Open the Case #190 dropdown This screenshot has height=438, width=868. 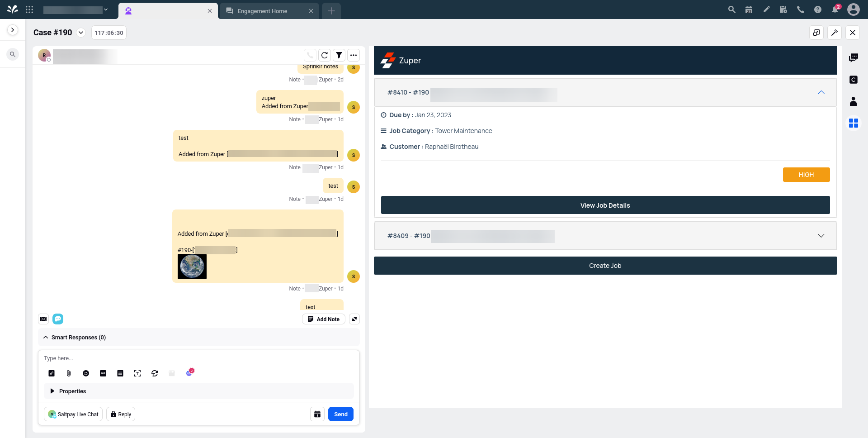[x=81, y=33]
